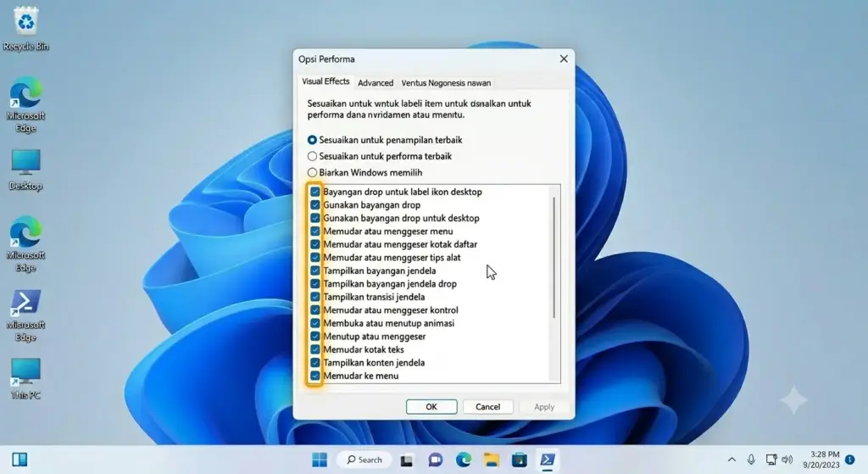The image size is (868, 474).
Task: Click the Apply button in Opsi Performa
Action: (x=544, y=406)
